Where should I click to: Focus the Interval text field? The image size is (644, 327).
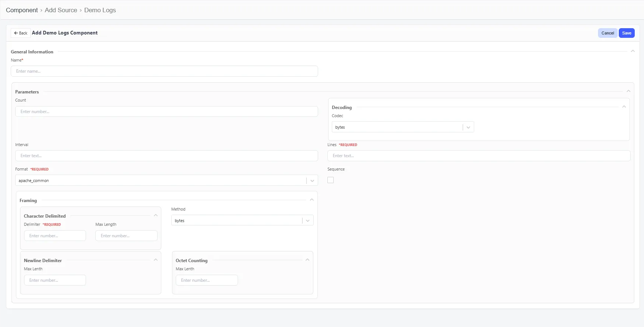166,156
